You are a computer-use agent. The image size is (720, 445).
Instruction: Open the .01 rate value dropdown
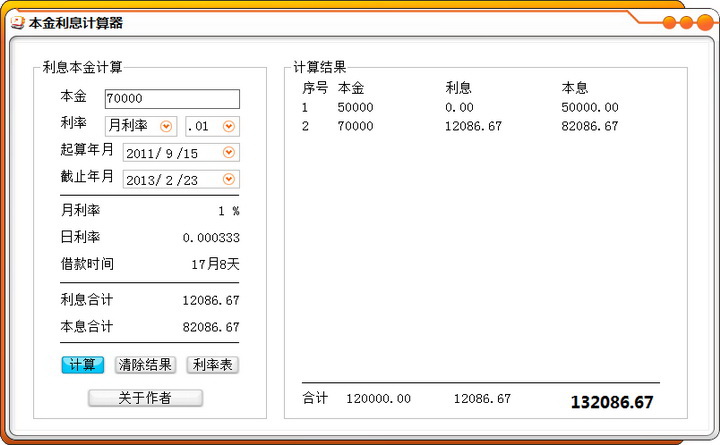229,126
